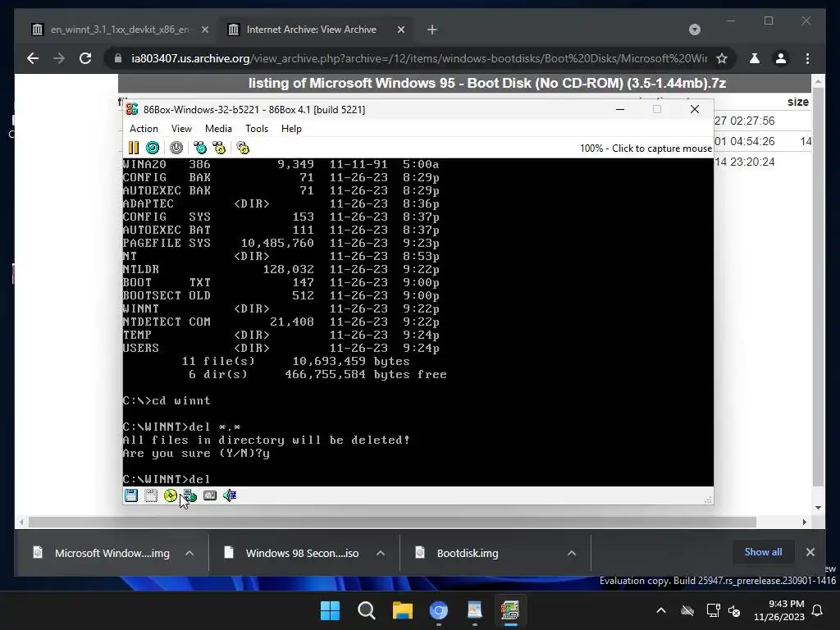Open a new browser tab
This screenshot has height=630, width=840.
point(431,30)
